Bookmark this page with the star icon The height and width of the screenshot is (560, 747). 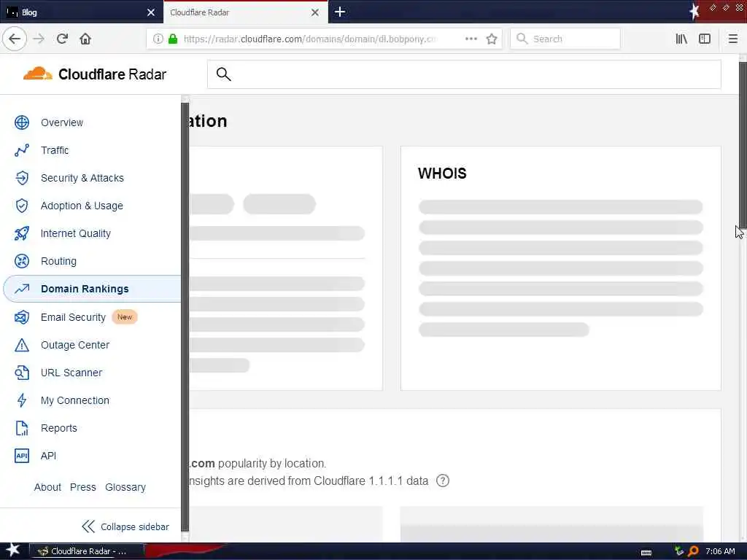coord(492,39)
